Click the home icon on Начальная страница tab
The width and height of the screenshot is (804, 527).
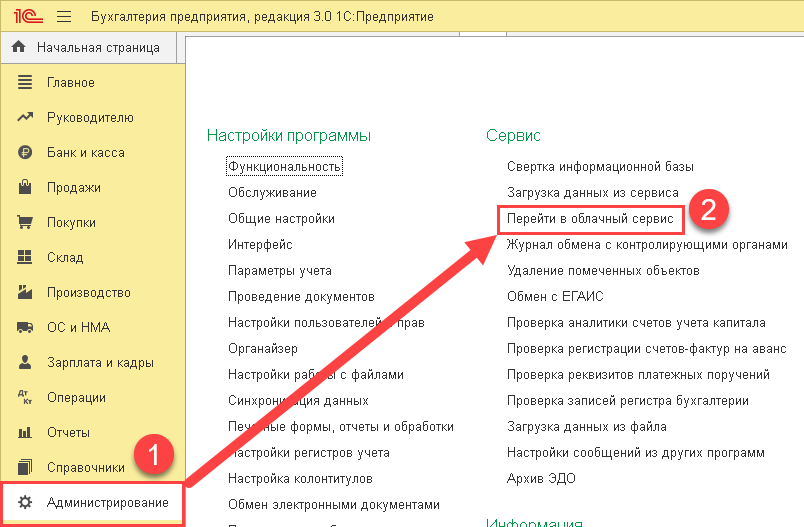pyautogui.click(x=18, y=47)
